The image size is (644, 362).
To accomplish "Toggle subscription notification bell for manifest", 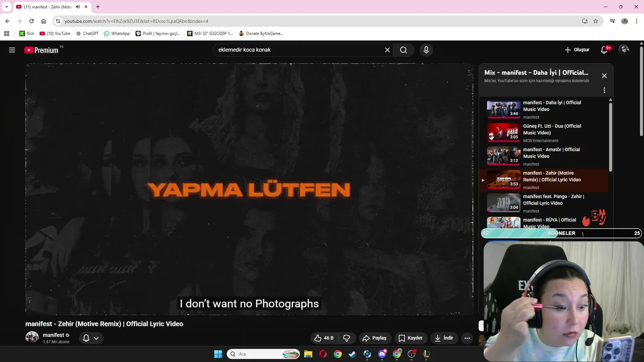I will pyautogui.click(x=86, y=338).
